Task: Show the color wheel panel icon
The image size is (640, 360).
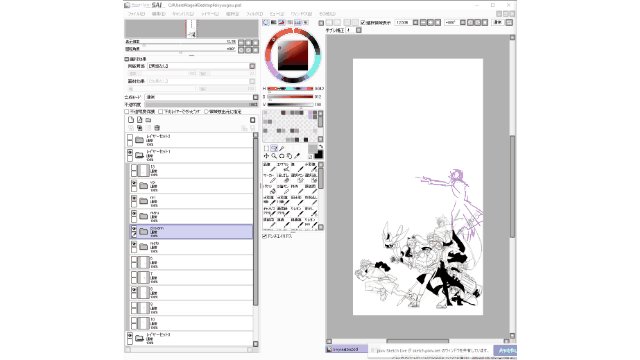Action: tap(266, 22)
